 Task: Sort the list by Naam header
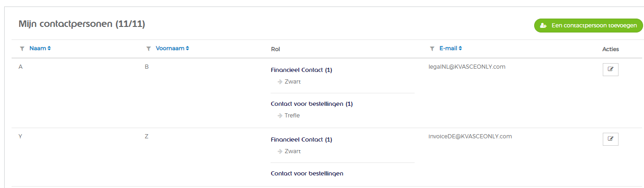pos(38,48)
